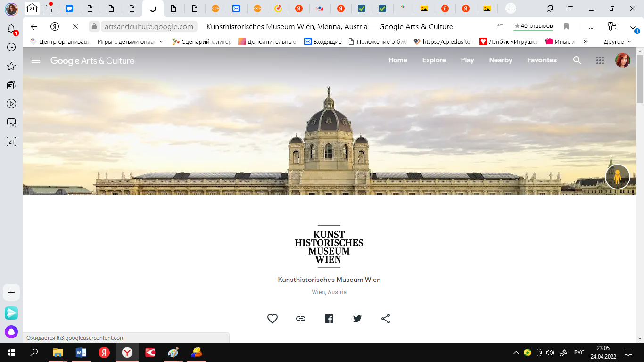This screenshot has width=644, height=362.
Task: Open the Paint palette app on taskbar
Action: 173,352
